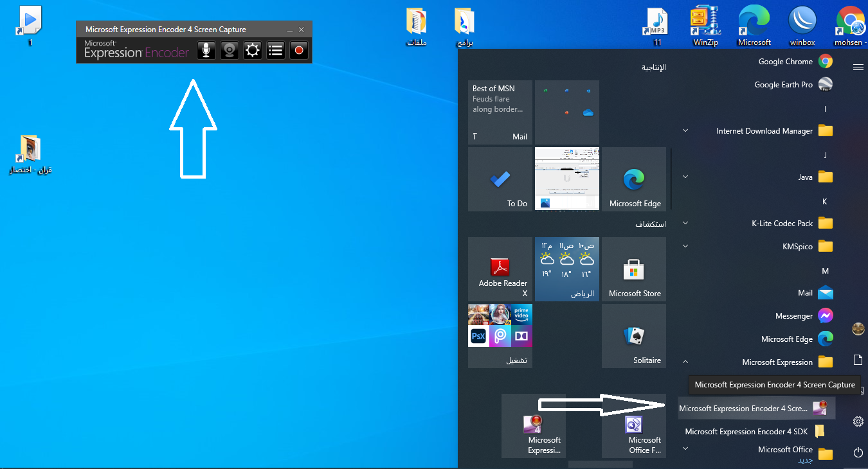Open the Microsoft Store tile
Viewport: 868px width, 469px height.
pos(634,269)
